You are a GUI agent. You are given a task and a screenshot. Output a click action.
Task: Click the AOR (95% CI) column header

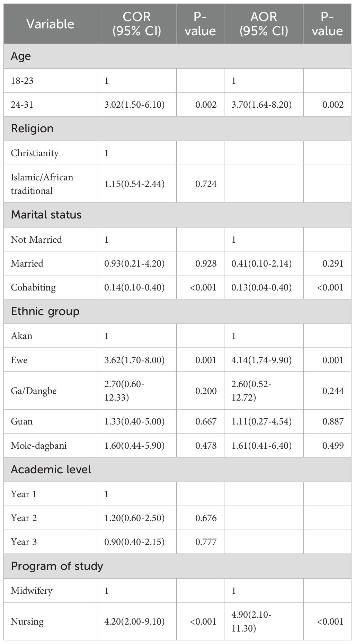point(264,24)
